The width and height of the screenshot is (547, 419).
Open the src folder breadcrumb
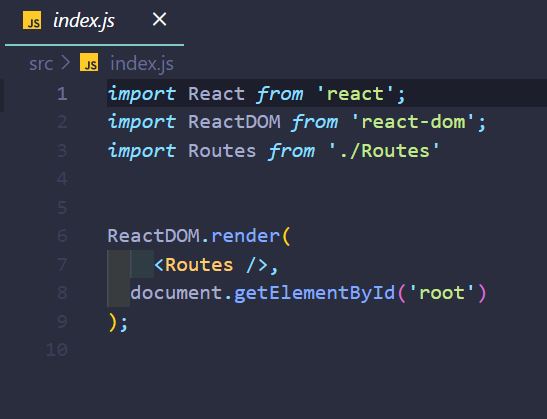41,63
